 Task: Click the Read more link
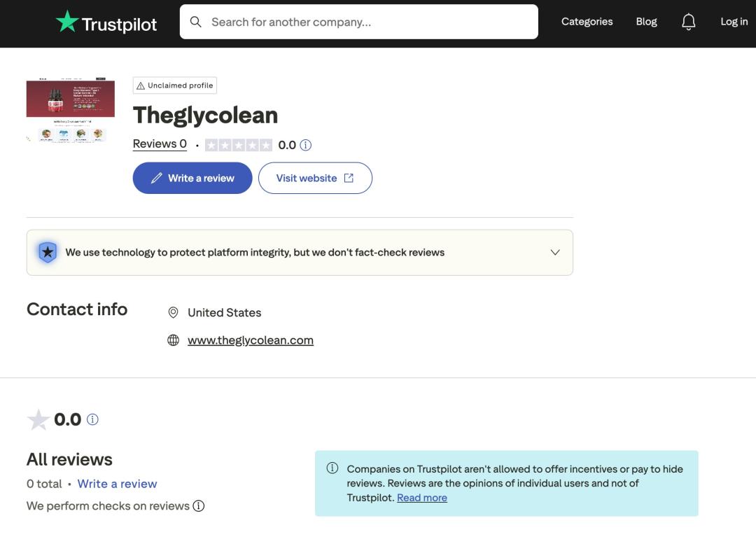pos(421,498)
